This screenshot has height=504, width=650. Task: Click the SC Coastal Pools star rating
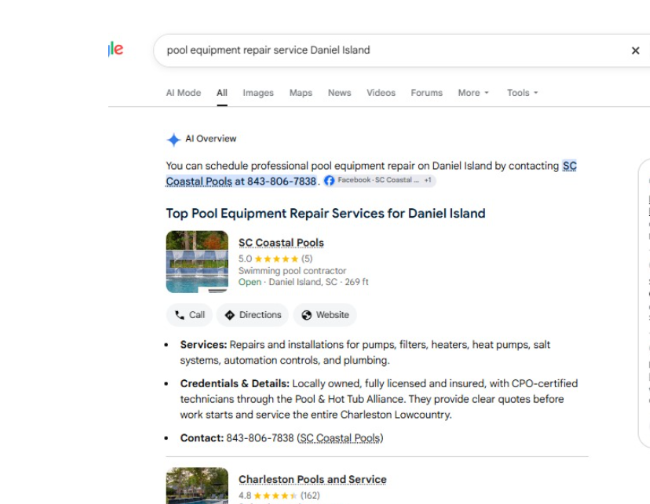coord(276,259)
